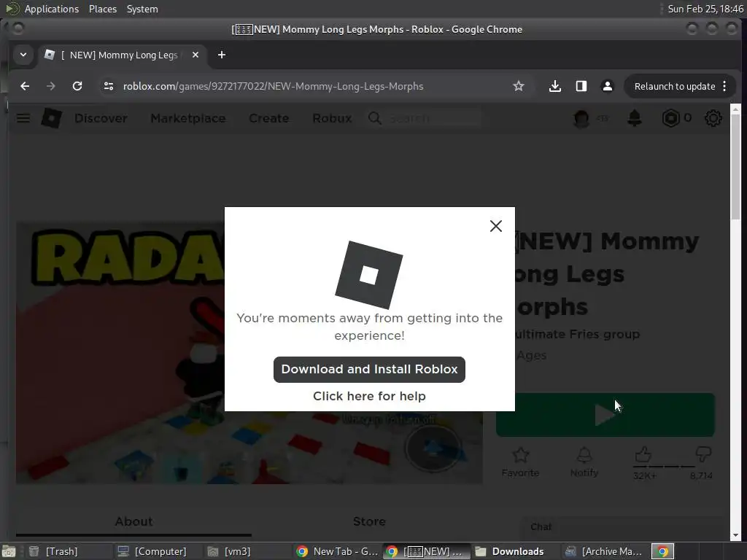Open the site information icon in address bar
747x560 pixels.
pyautogui.click(x=109, y=86)
